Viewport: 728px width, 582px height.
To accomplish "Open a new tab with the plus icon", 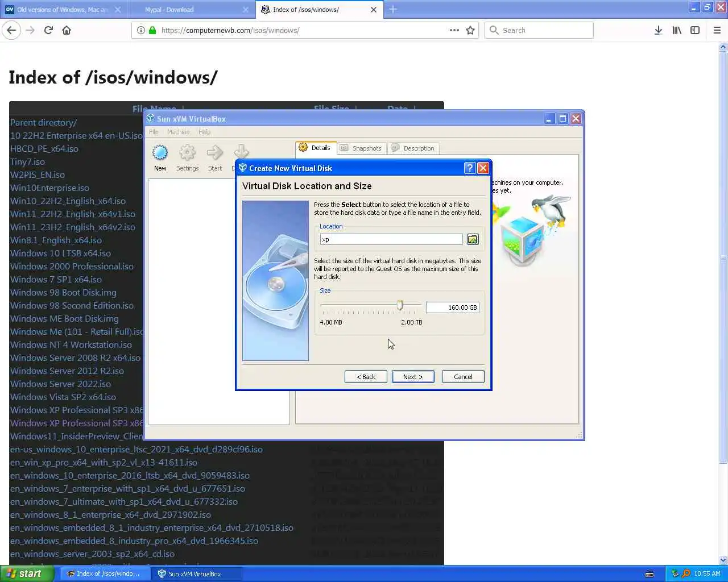I will 393,9.
